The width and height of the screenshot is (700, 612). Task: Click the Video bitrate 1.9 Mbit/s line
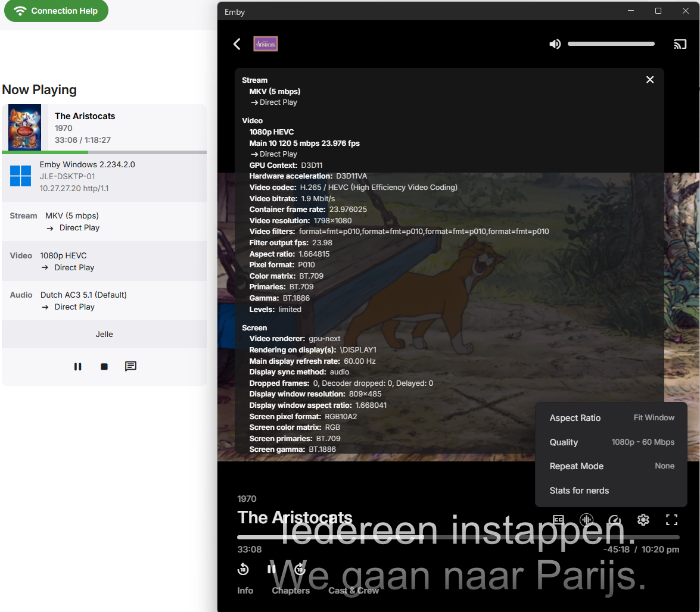point(292,198)
